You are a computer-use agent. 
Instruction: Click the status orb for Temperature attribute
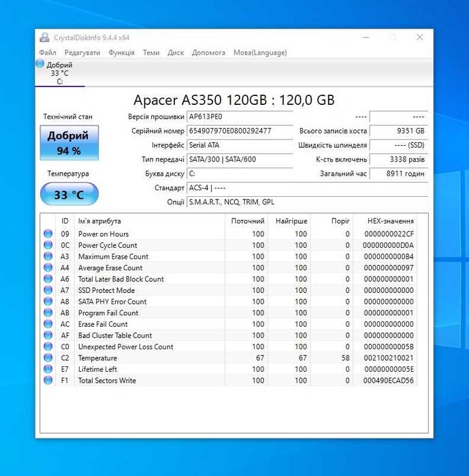coord(48,358)
